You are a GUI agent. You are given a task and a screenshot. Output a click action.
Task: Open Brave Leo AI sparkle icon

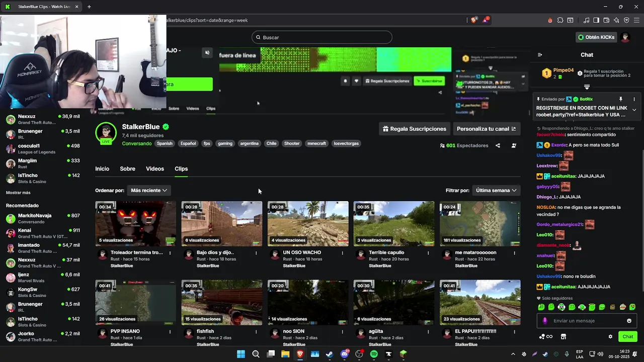coord(616,20)
